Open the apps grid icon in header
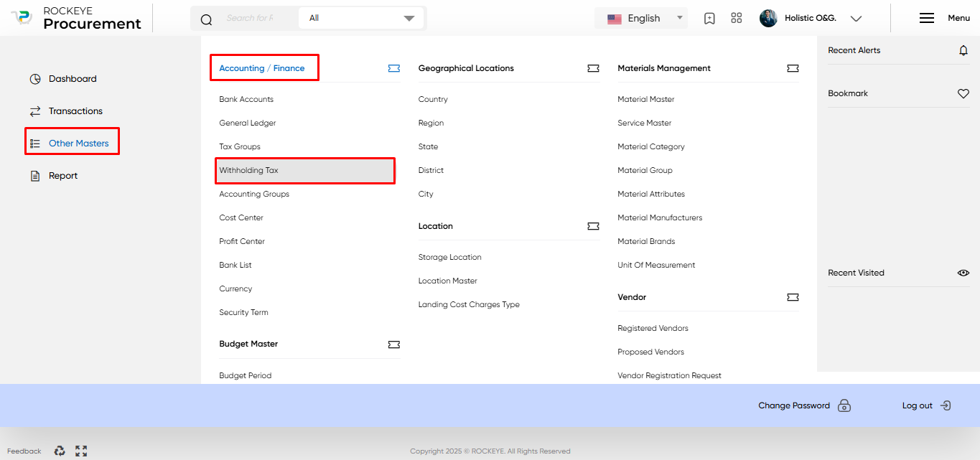The width and height of the screenshot is (980, 460). [736, 18]
